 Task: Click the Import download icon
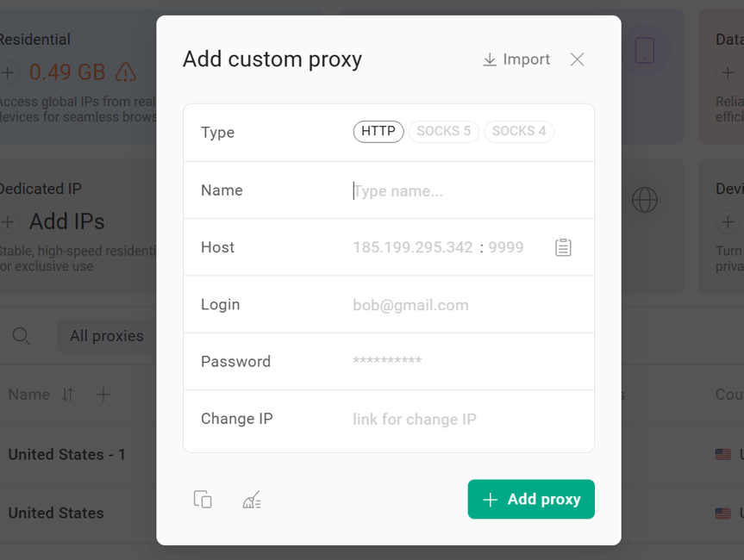click(x=490, y=59)
